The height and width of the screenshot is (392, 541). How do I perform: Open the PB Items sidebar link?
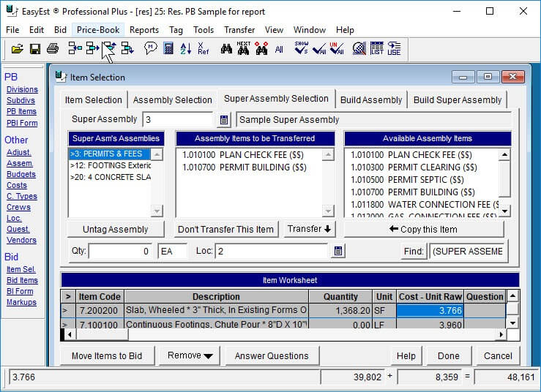pyautogui.click(x=21, y=112)
